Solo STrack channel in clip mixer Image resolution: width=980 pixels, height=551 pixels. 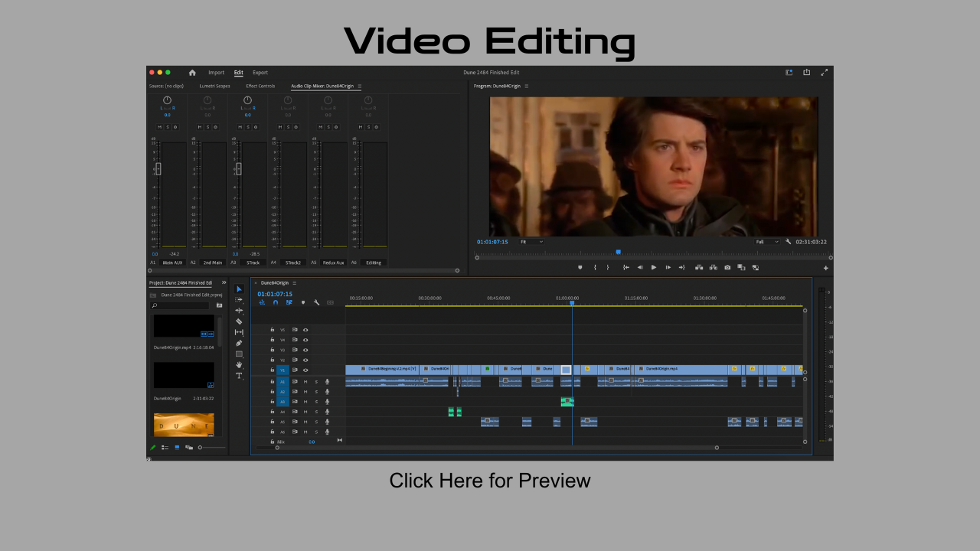click(248, 127)
